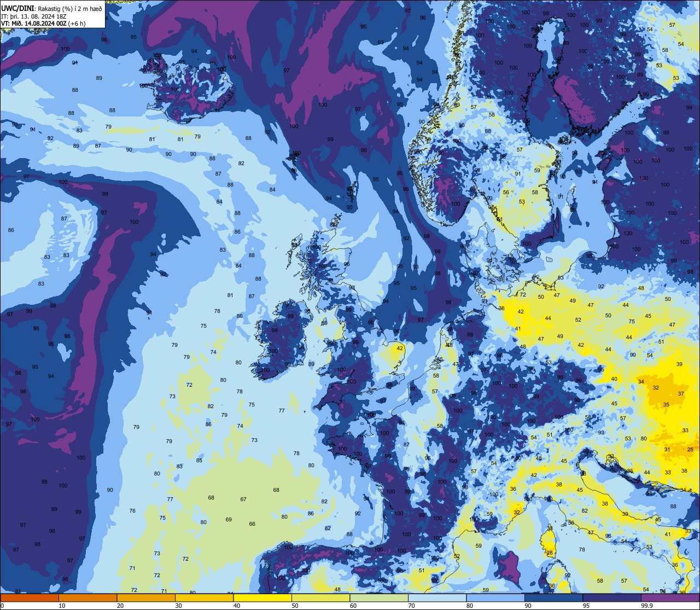Click the 'VT: Mið. 14.08.2024 00Z' valid time
Viewport: 700px width, 610px height.
coord(35,24)
